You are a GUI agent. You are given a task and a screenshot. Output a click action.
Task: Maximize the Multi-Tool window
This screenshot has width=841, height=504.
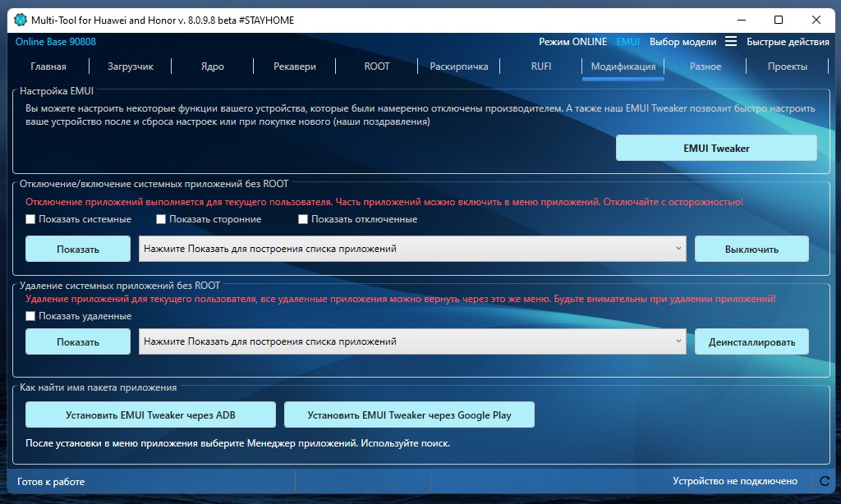point(779,20)
